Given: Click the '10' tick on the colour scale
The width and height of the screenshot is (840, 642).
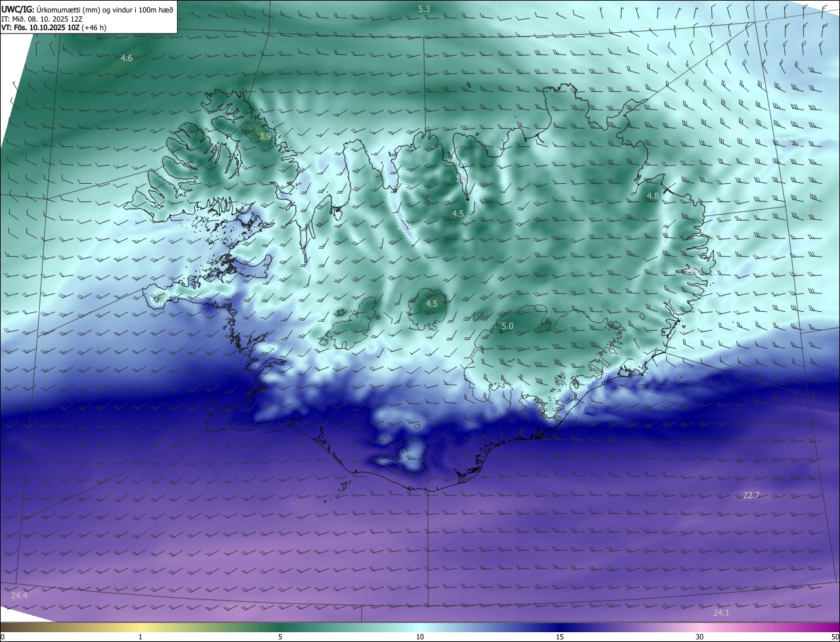Looking at the screenshot, I should pyautogui.click(x=420, y=637).
